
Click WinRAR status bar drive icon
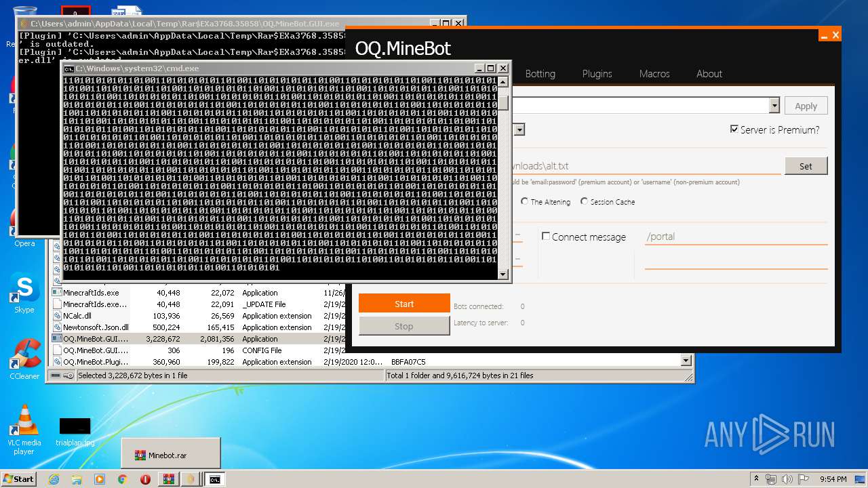tap(56, 375)
